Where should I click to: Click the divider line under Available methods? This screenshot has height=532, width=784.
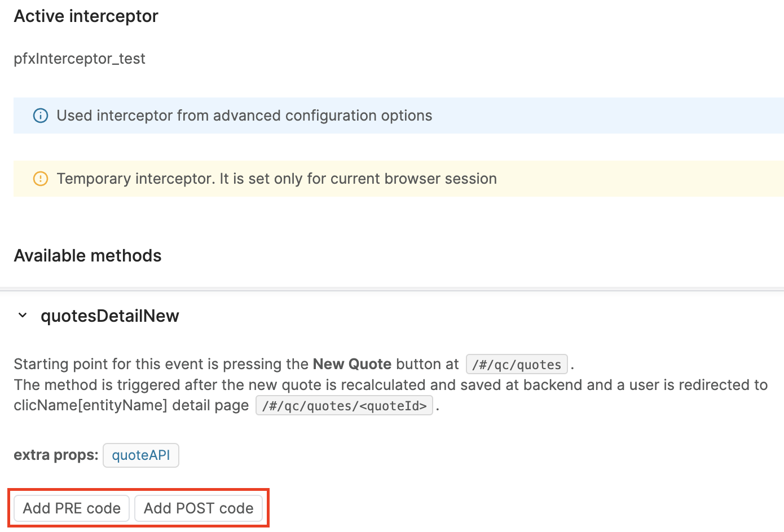[x=392, y=289]
